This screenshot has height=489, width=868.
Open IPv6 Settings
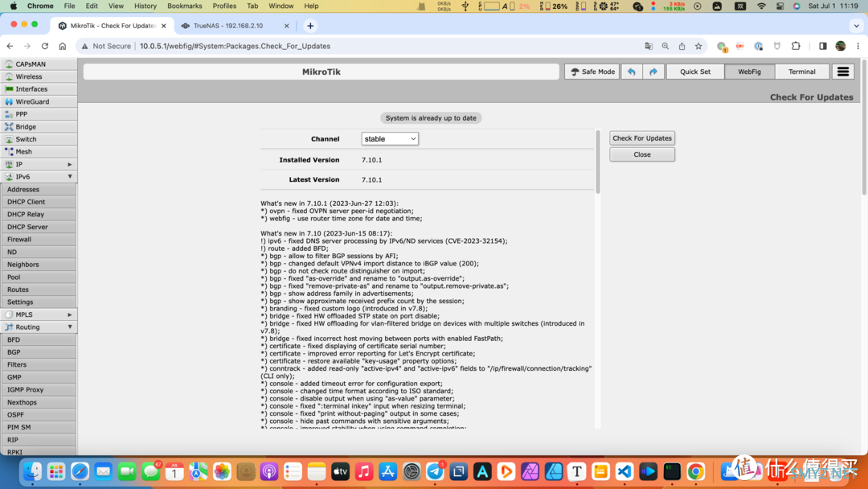(39, 302)
